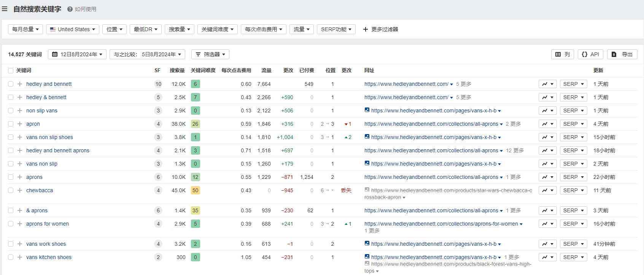Viewport: 644px width, 275px height.
Task: Open the 每次点击费用 filter
Action: coord(264,29)
